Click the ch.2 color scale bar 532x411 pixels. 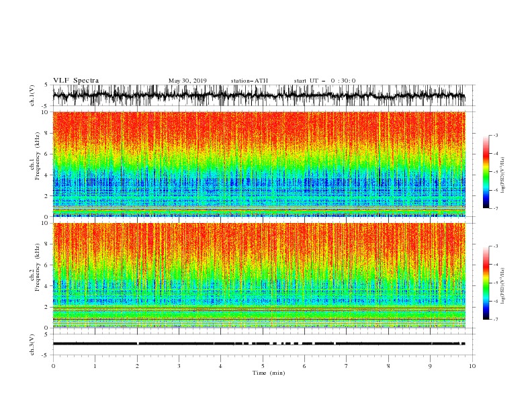coord(486,283)
